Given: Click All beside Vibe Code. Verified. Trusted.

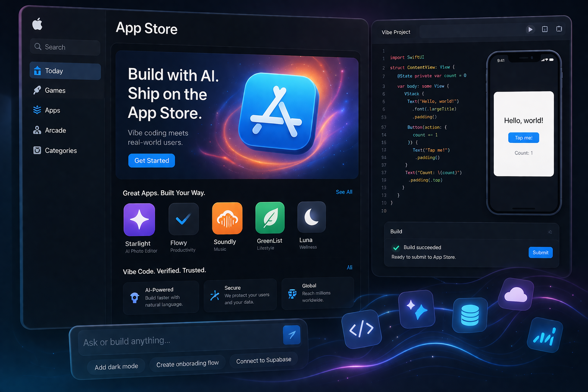Looking at the screenshot, I should click(350, 268).
